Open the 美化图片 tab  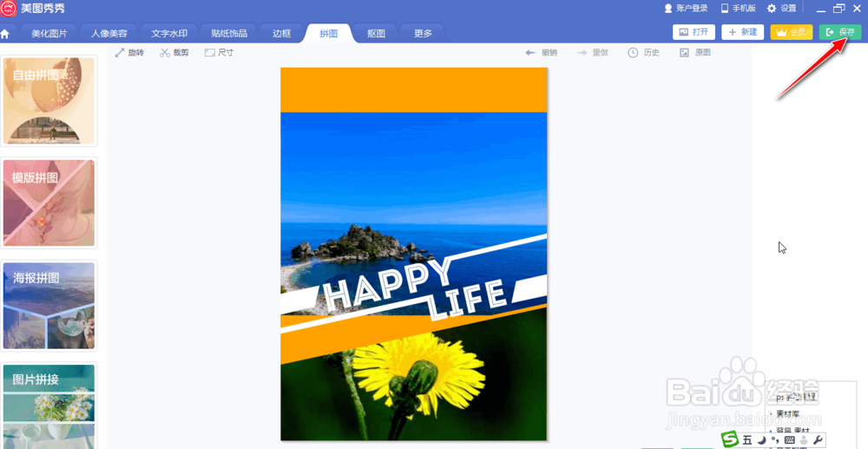49,33
